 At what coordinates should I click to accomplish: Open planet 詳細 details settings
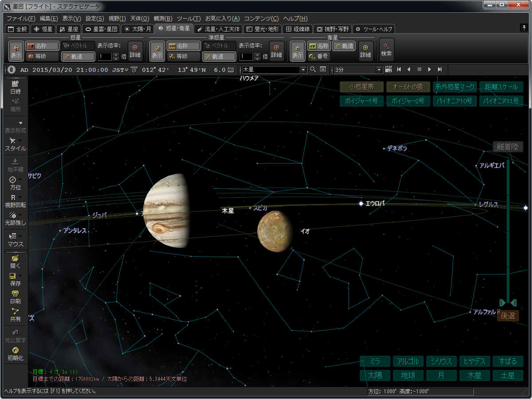coord(135,51)
